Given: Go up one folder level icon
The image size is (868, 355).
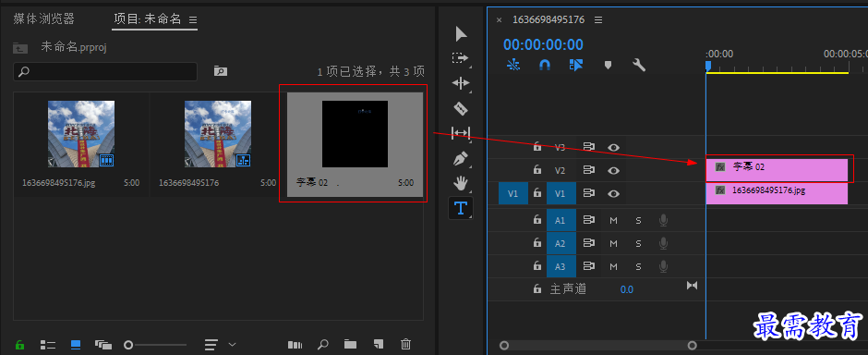Looking at the screenshot, I should (20, 48).
